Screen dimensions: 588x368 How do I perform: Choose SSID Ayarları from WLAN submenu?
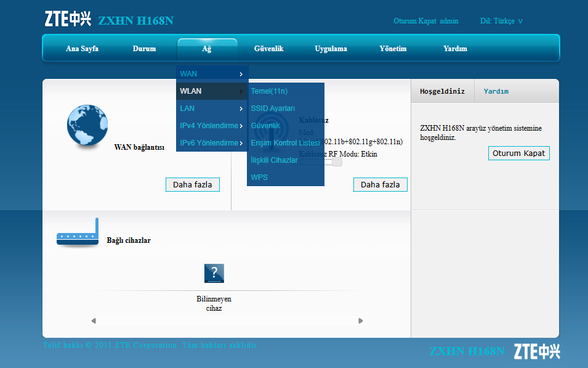click(x=285, y=108)
